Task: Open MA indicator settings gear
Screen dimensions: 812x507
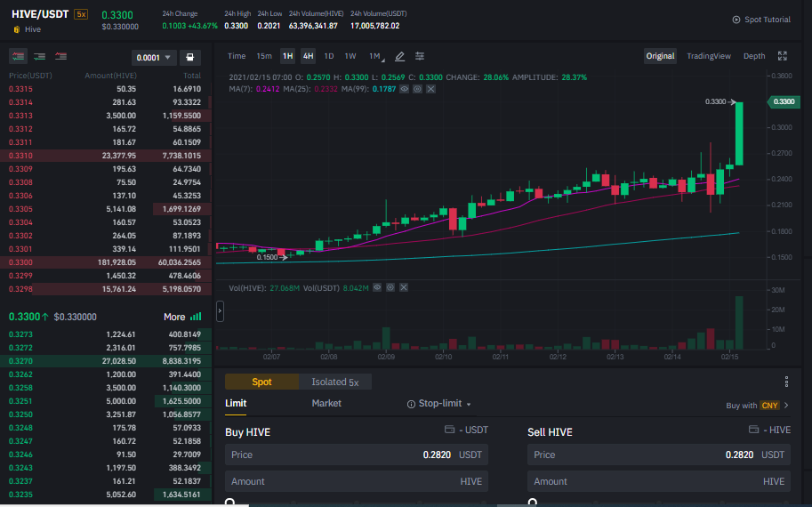Action: (x=417, y=89)
